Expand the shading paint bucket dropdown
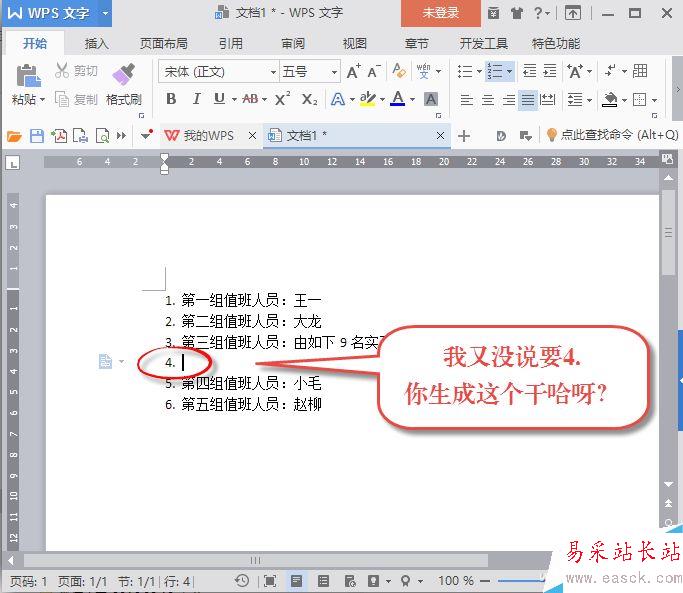The image size is (683, 593). (624, 100)
